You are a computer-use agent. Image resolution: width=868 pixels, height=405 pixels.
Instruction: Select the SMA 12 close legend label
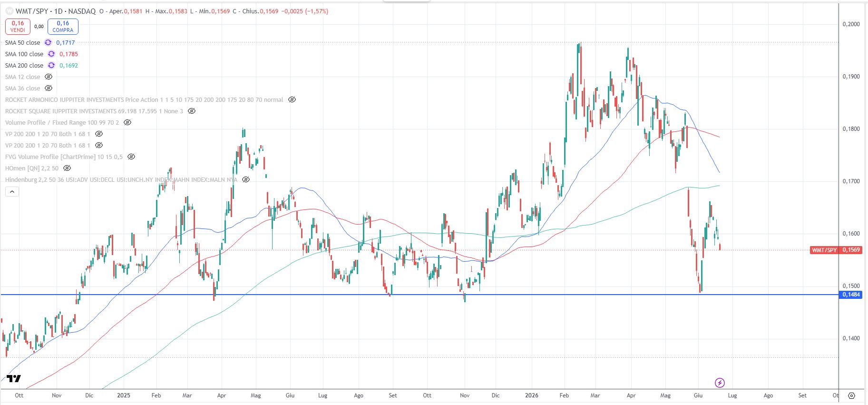click(x=23, y=77)
